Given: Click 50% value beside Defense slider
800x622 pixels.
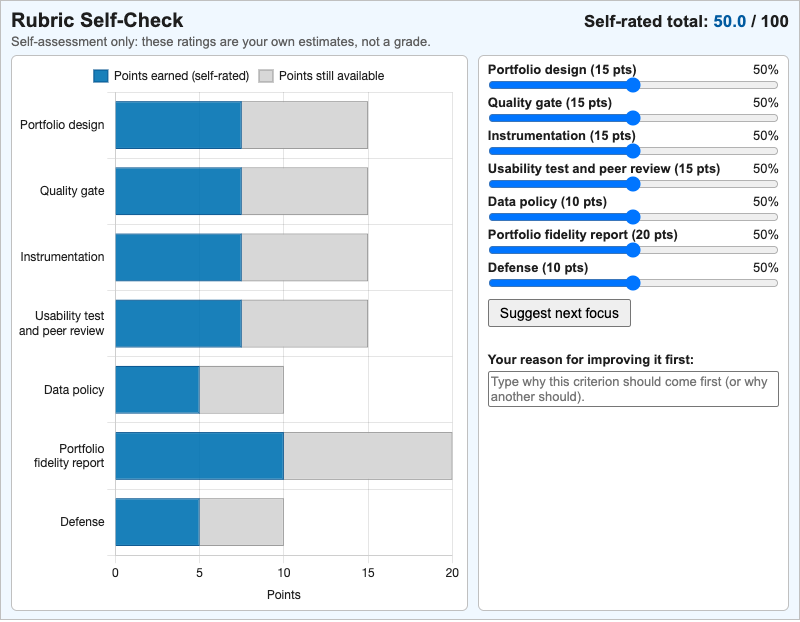Looking at the screenshot, I should click(x=765, y=268).
